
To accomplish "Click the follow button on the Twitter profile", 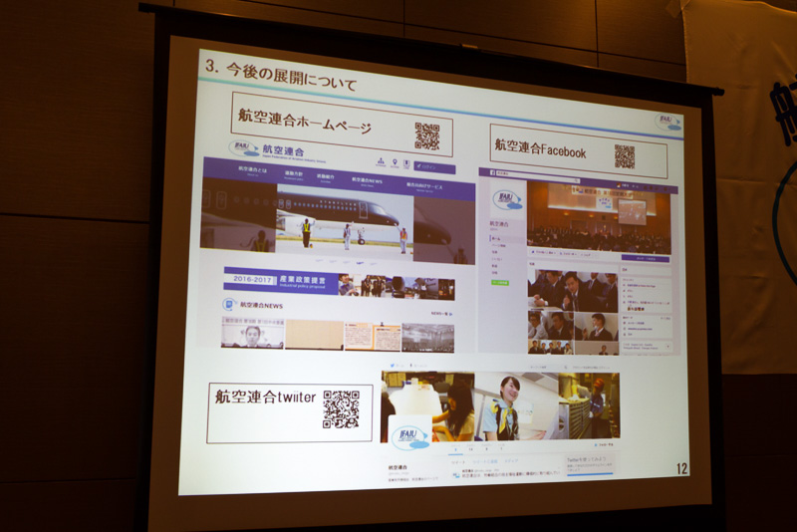I will (604, 444).
